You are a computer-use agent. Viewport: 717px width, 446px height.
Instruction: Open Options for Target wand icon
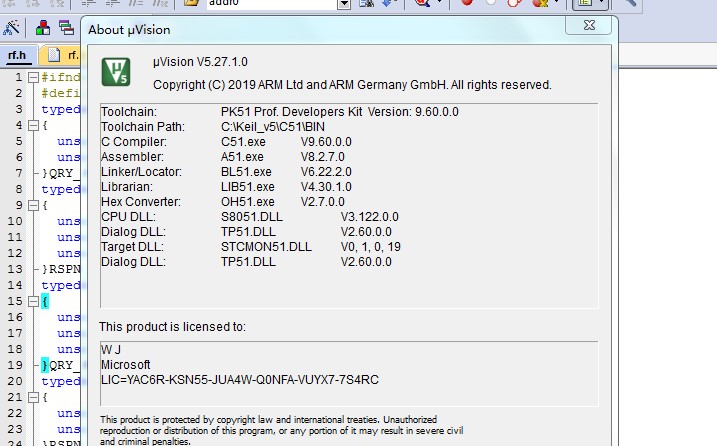pos(11,28)
